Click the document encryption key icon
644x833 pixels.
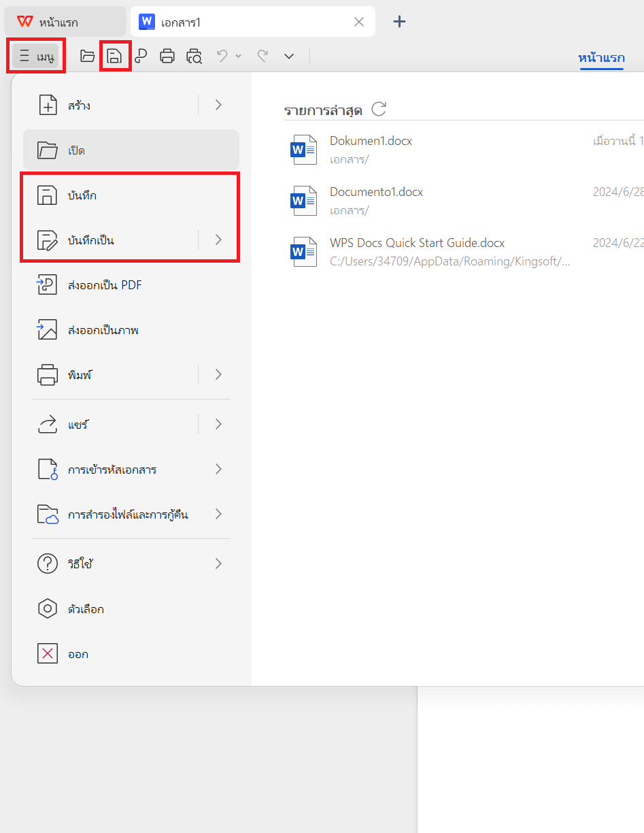[x=47, y=470]
